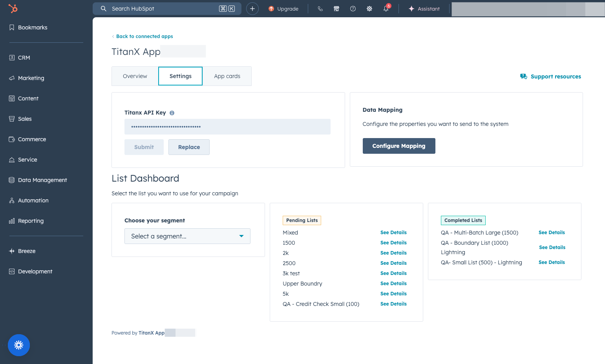This screenshot has height=364, width=605.
Task: Open Bookmarks in the sidebar
Action: [x=28, y=27]
